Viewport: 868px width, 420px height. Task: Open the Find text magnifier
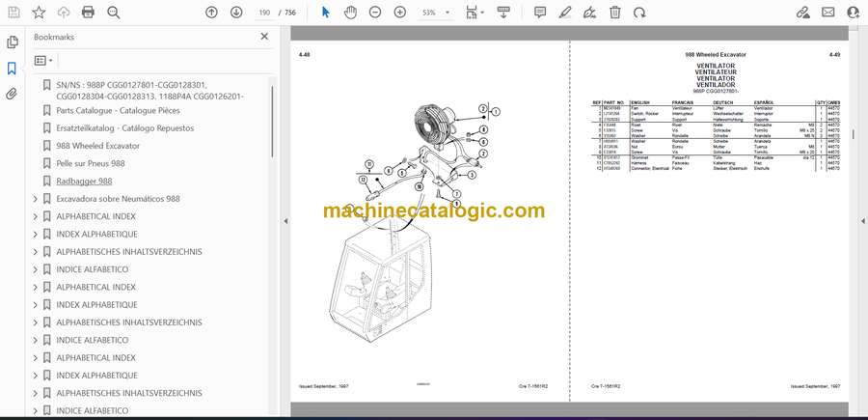click(x=114, y=13)
